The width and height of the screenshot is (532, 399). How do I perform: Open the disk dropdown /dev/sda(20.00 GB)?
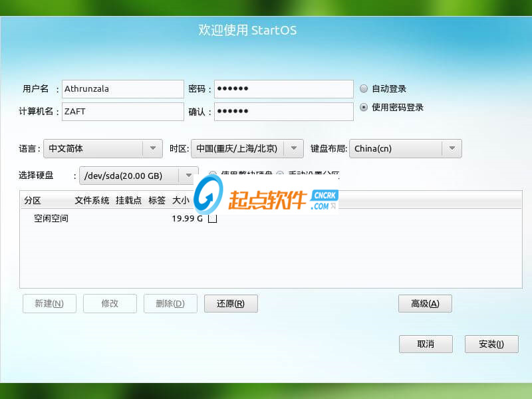(138, 176)
